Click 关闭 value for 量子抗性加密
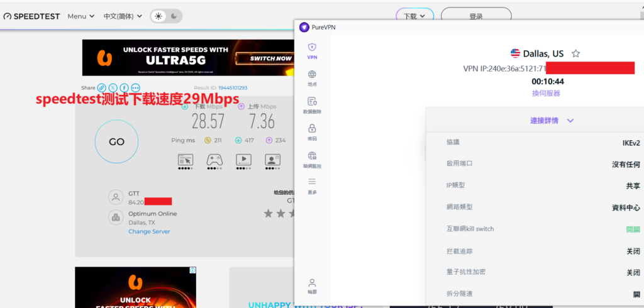Viewport: 644px width, 308px height. coord(633,273)
